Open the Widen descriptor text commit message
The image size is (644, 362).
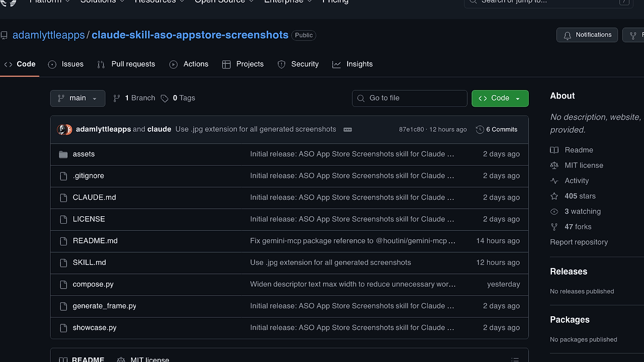(x=353, y=284)
